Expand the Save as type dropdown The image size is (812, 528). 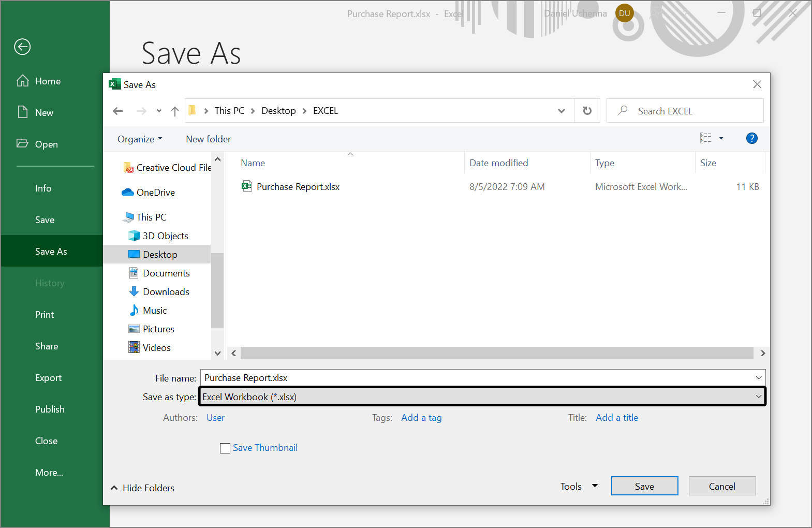tap(758, 397)
